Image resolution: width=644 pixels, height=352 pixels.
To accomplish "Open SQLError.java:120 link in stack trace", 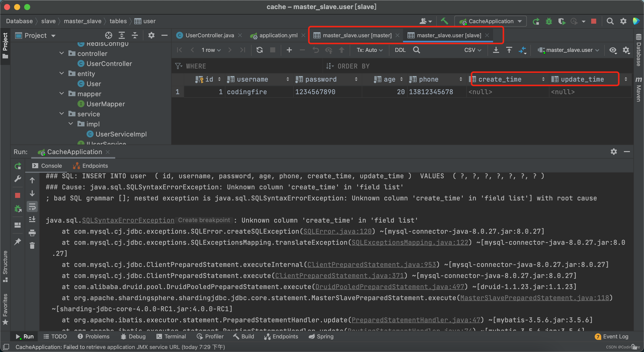I will pyautogui.click(x=337, y=231).
